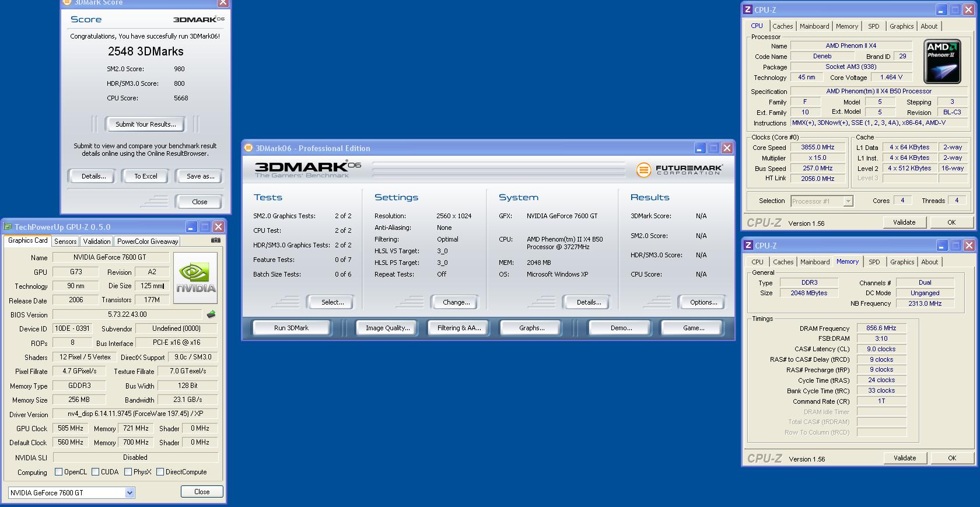Minimize the GPU-Z window
This screenshot has height=507, width=980.
tap(191, 227)
